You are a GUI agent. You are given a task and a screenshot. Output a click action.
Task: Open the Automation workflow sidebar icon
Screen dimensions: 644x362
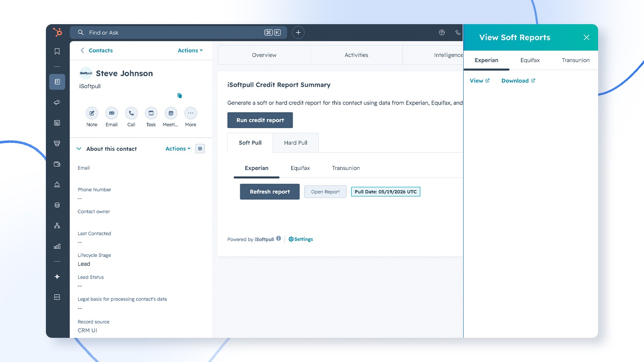(57, 226)
